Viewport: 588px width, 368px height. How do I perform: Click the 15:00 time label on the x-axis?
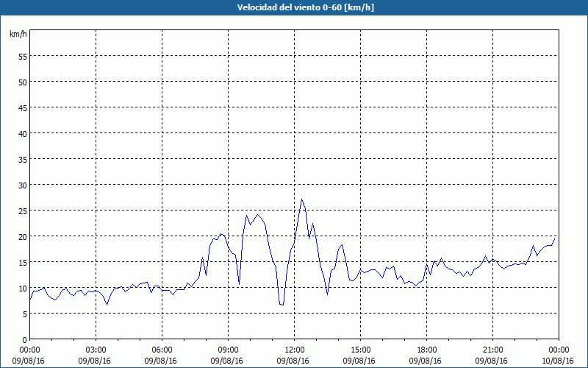[x=361, y=350]
